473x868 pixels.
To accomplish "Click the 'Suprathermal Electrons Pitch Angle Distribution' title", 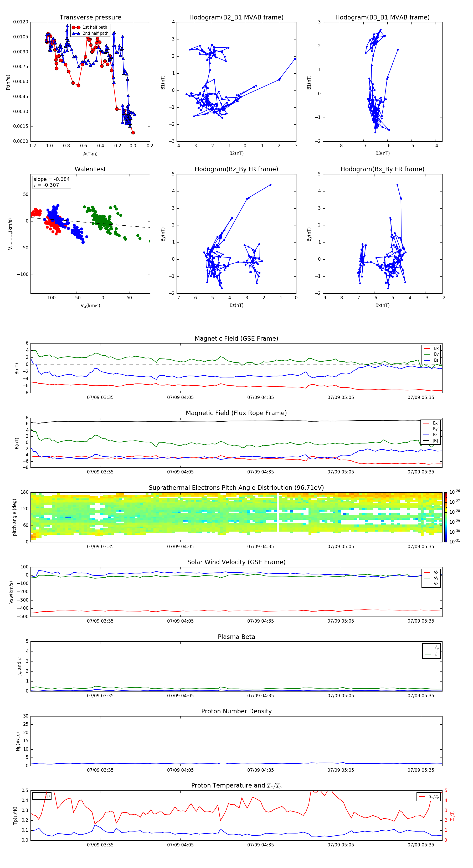I will coord(236,488).
